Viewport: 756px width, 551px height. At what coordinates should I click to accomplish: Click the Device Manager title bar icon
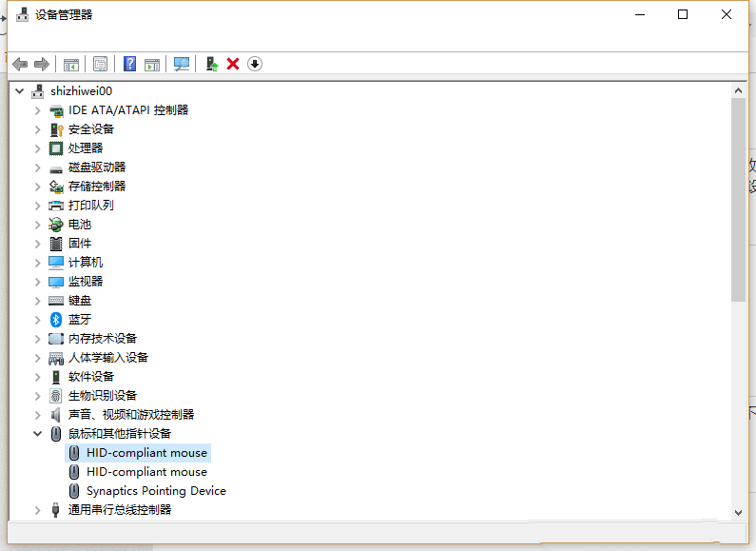click(x=22, y=14)
